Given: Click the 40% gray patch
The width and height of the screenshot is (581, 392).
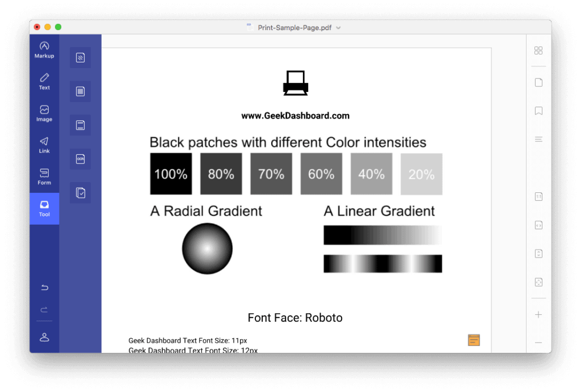Looking at the screenshot, I should click(x=371, y=174).
